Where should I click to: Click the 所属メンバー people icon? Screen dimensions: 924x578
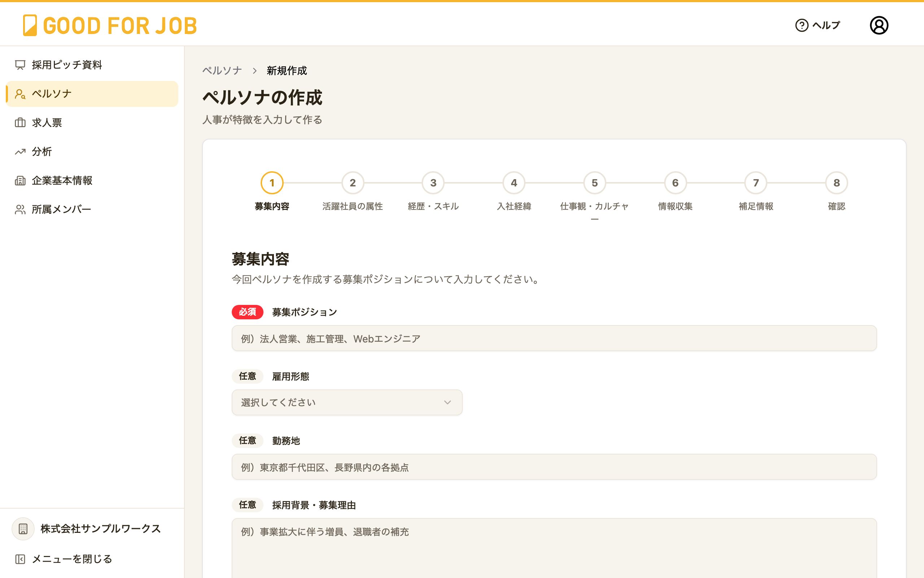(x=20, y=210)
